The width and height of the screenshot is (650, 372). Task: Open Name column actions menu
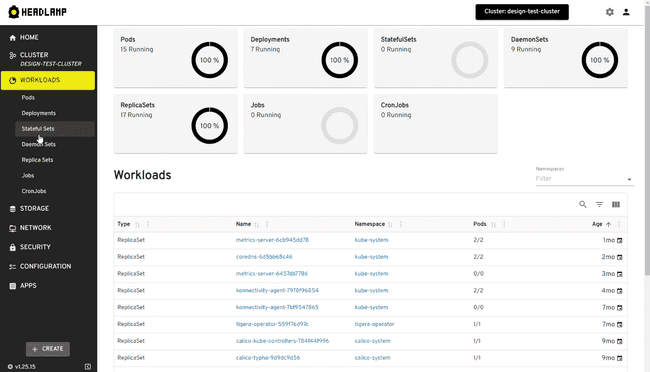pyautogui.click(x=267, y=224)
